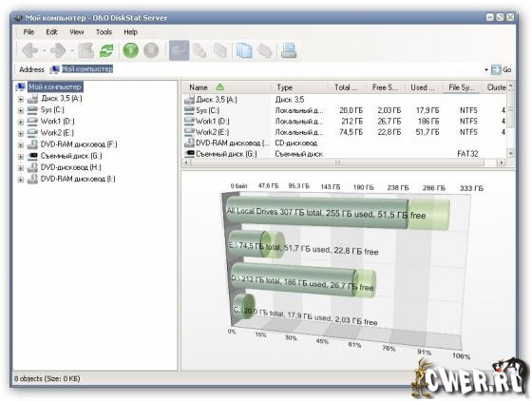Viewport: 532px width, 401px height.
Task: Click the All Local Drives chart bar
Action: pyautogui.click(x=338, y=213)
